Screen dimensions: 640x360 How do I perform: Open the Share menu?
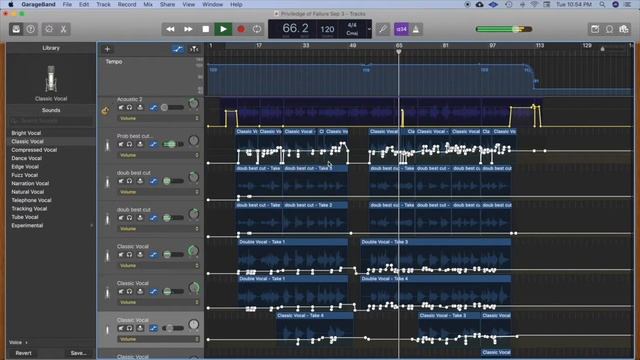[x=167, y=4]
